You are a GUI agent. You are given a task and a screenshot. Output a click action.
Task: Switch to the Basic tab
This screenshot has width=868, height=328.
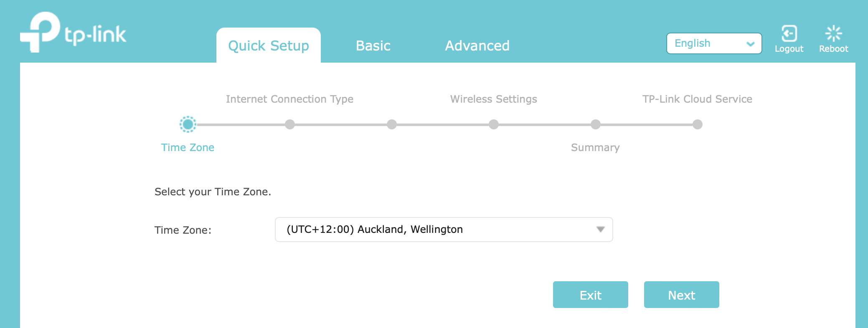(373, 46)
